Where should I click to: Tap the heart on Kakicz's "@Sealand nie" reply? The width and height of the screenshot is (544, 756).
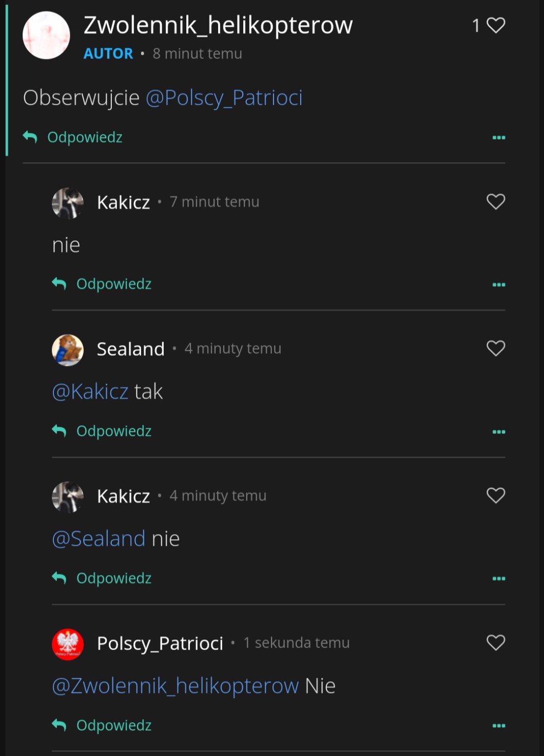click(496, 496)
